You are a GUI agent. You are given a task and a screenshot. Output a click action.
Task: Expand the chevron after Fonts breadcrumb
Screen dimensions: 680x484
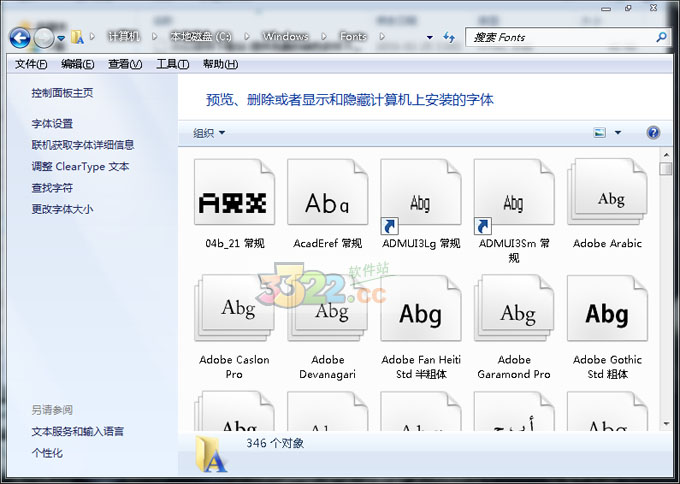coord(382,37)
